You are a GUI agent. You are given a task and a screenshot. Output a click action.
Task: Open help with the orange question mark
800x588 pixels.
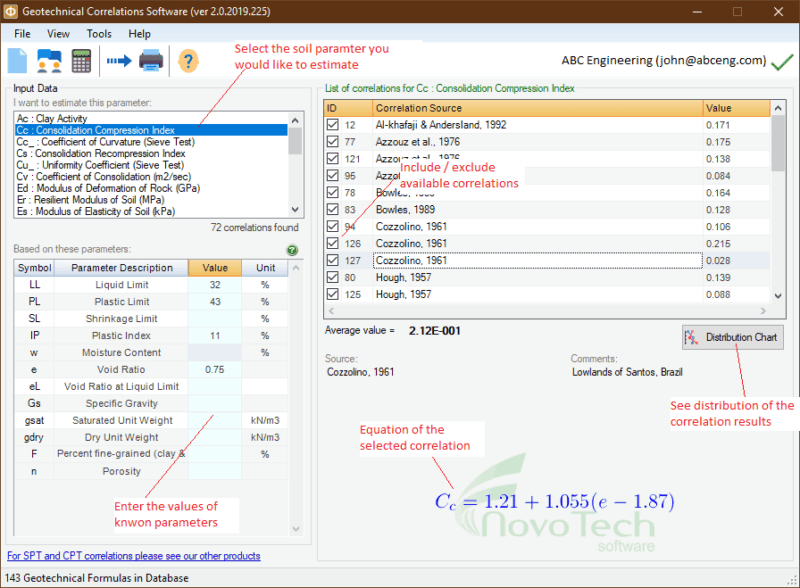(188, 61)
